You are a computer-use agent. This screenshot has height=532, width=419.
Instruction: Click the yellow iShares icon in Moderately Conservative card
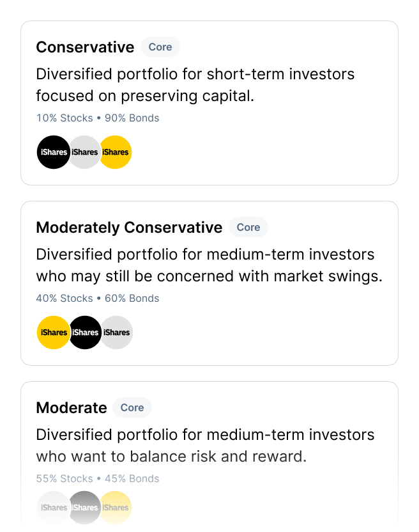click(x=53, y=332)
